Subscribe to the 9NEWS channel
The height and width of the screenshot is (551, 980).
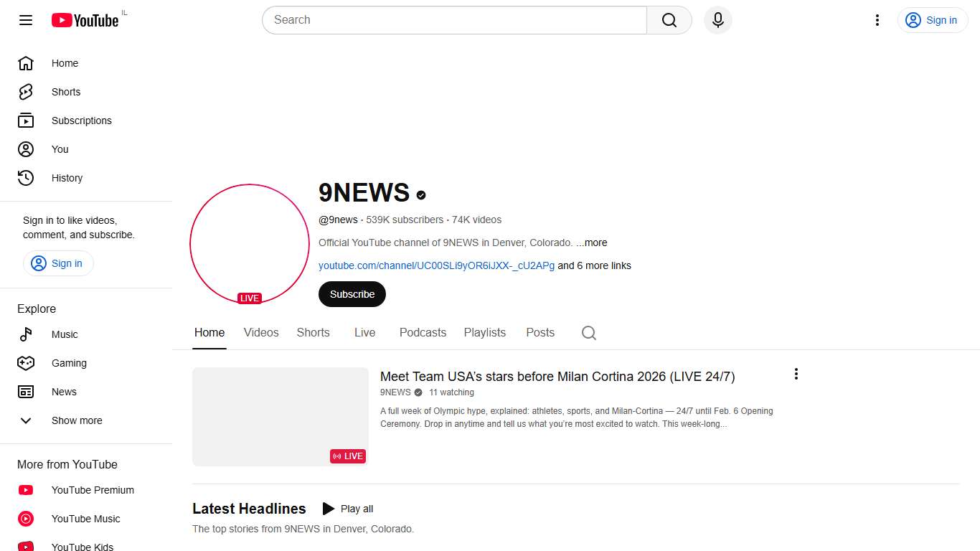point(352,294)
